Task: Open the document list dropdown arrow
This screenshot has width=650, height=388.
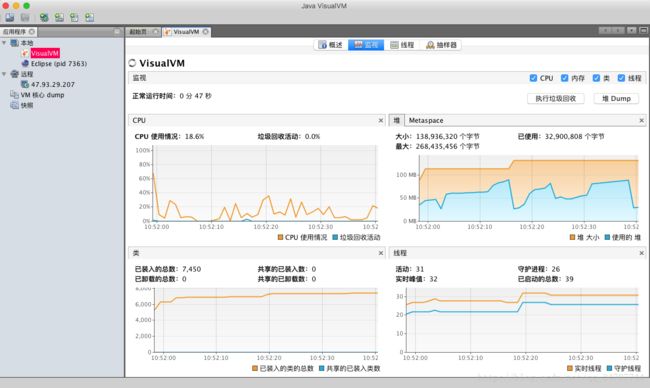Action: (x=631, y=30)
